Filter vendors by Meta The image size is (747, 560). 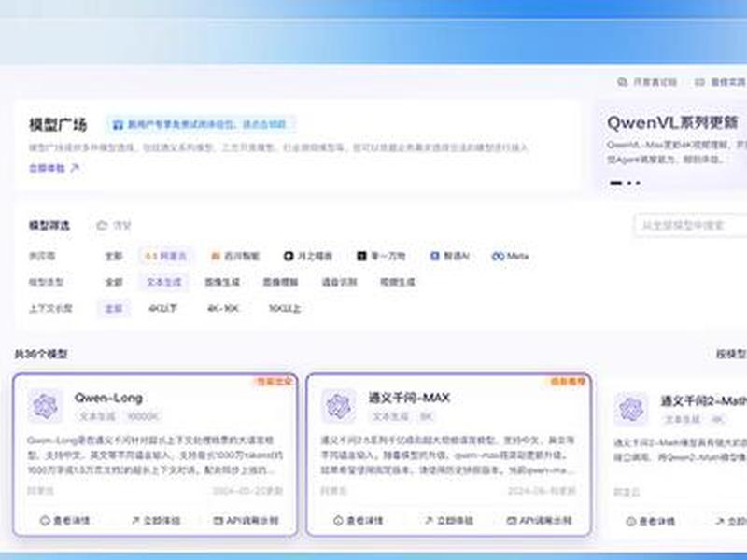[x=510, y=256]
